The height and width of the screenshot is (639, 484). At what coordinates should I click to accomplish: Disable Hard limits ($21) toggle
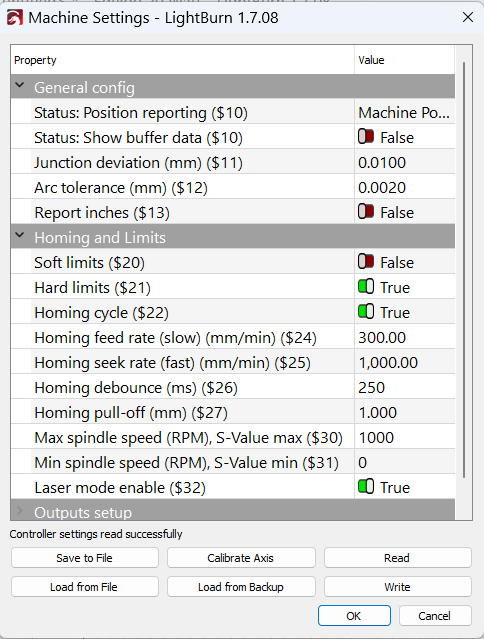(366, 287)
